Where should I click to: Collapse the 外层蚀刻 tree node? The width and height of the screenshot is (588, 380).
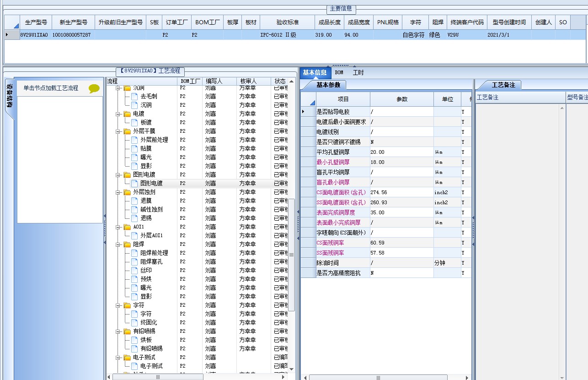point(118,192)
